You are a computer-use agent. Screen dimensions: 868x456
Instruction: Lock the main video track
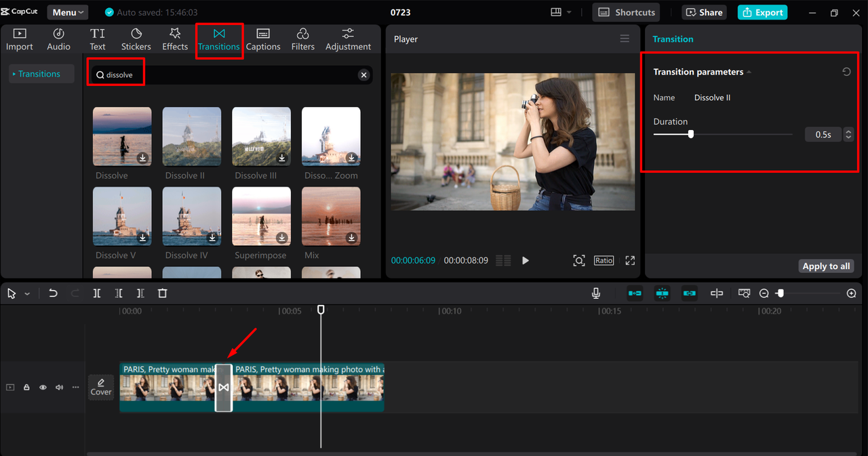26,388
